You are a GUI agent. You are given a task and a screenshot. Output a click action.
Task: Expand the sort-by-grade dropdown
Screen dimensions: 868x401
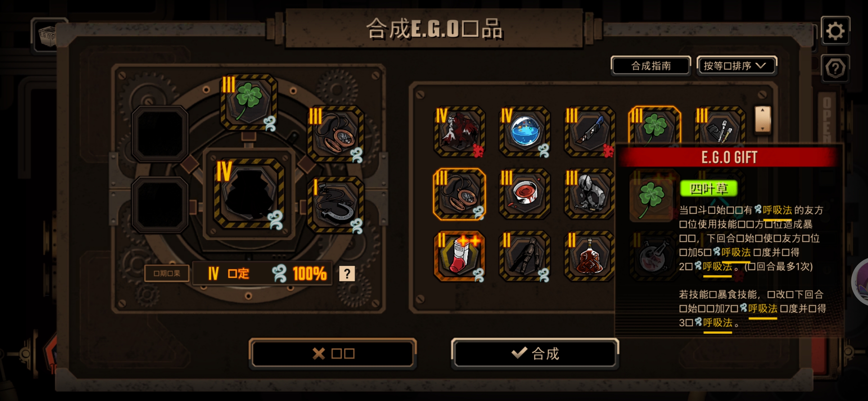(736, 66)
